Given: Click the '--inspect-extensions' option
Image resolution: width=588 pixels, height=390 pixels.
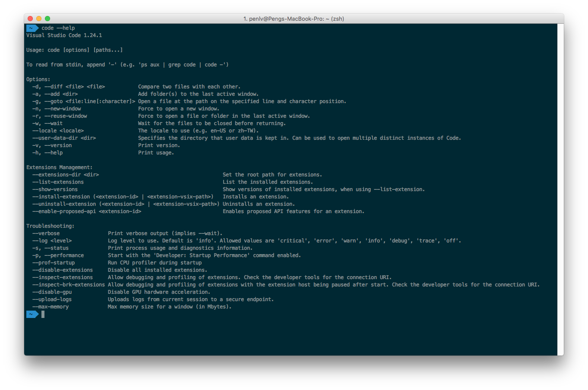Looking at the screenshot, I should [x=63, y=277].
